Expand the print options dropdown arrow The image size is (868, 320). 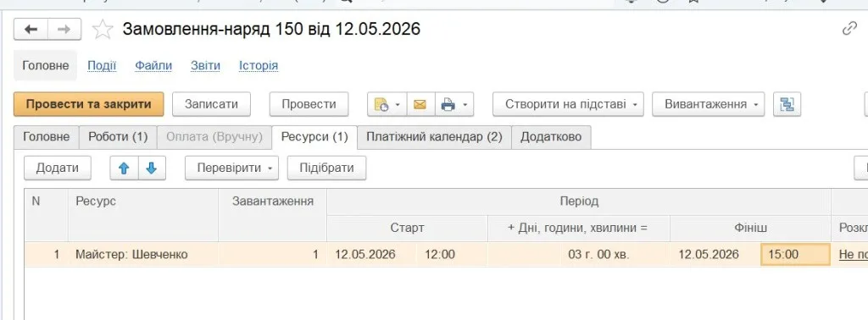pyautogui.click(x=465, y=104)
